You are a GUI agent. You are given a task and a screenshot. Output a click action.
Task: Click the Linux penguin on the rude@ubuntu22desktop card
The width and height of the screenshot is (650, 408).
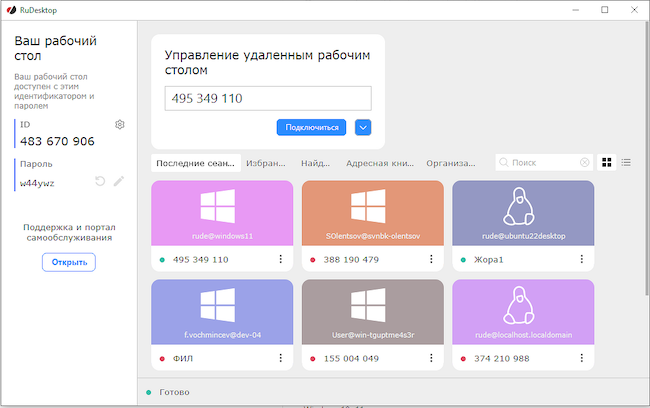pyautogui.click(x=519, y=206)
